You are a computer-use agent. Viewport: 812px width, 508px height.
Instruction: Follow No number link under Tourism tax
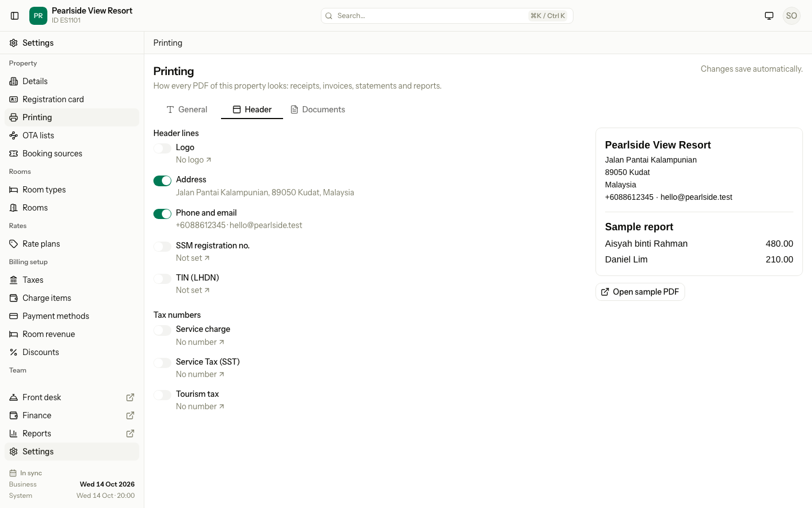(x=200, y=406)
